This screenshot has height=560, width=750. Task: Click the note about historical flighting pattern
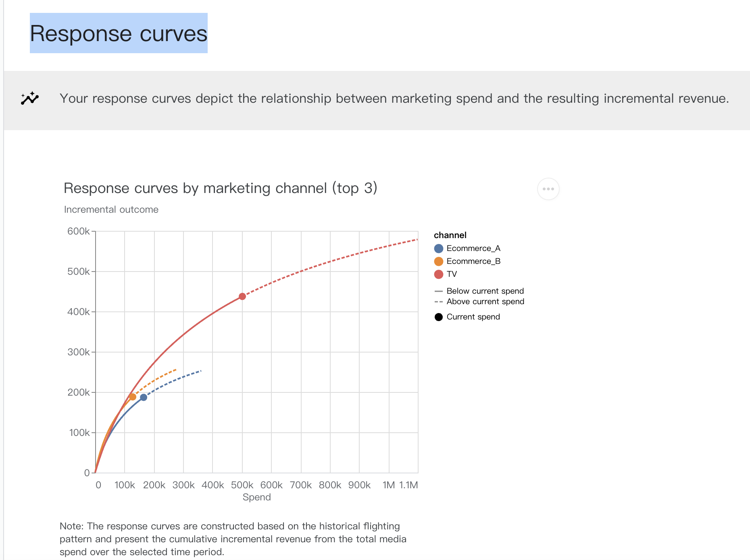coord(233,539)
